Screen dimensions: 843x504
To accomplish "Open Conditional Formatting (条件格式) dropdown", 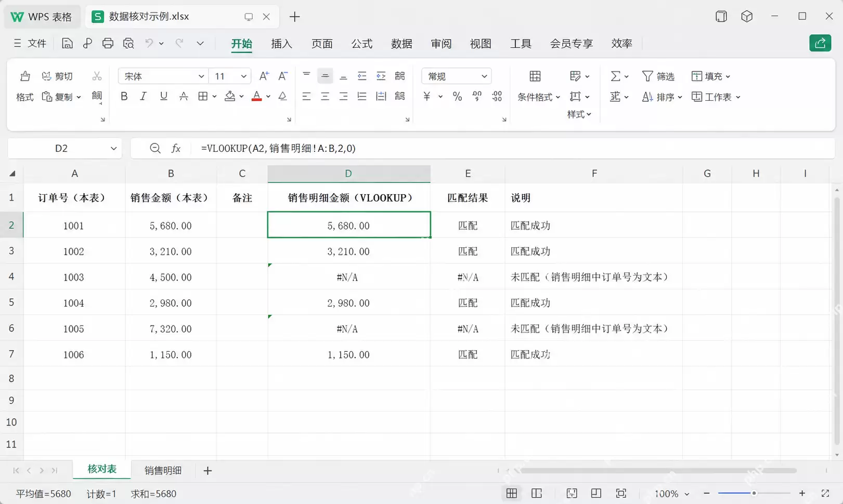I will click(x=539, y=97).
